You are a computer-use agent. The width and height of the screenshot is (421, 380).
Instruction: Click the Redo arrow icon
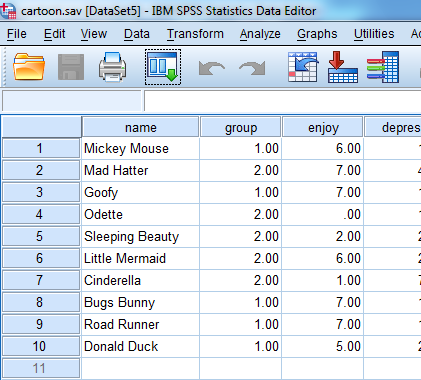(252, 68)
